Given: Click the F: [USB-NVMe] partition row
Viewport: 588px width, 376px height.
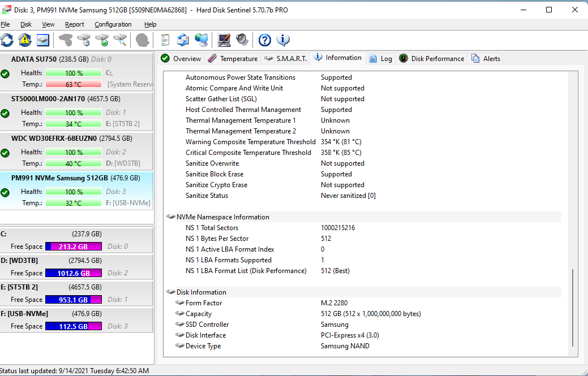Looking at the screenshot, I should click(76, 320).
